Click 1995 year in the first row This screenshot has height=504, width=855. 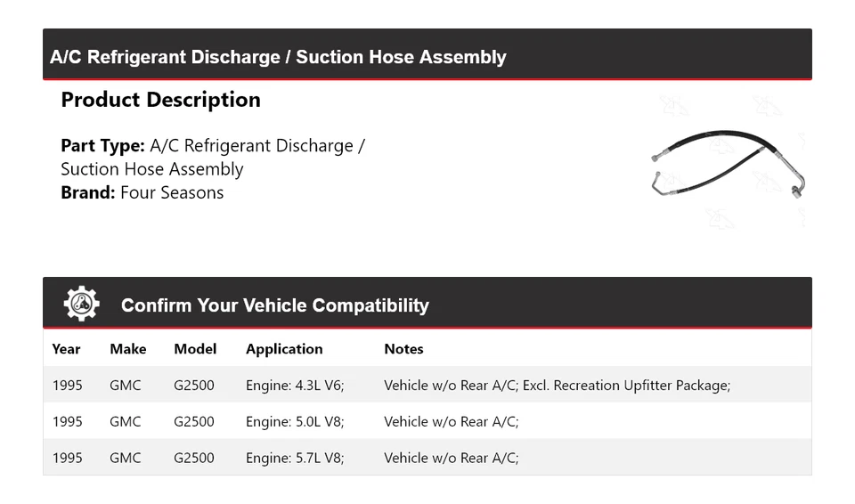pos(68,386)
